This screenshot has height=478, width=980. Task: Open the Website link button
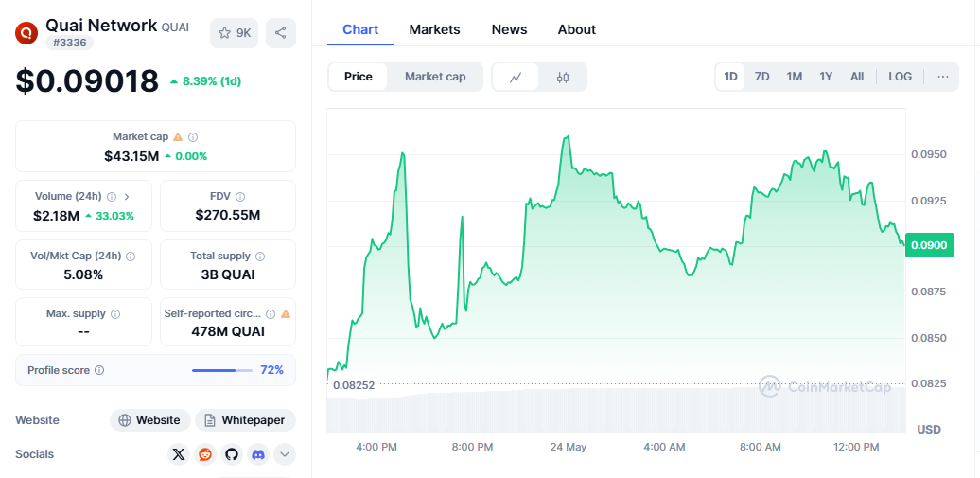150,420
